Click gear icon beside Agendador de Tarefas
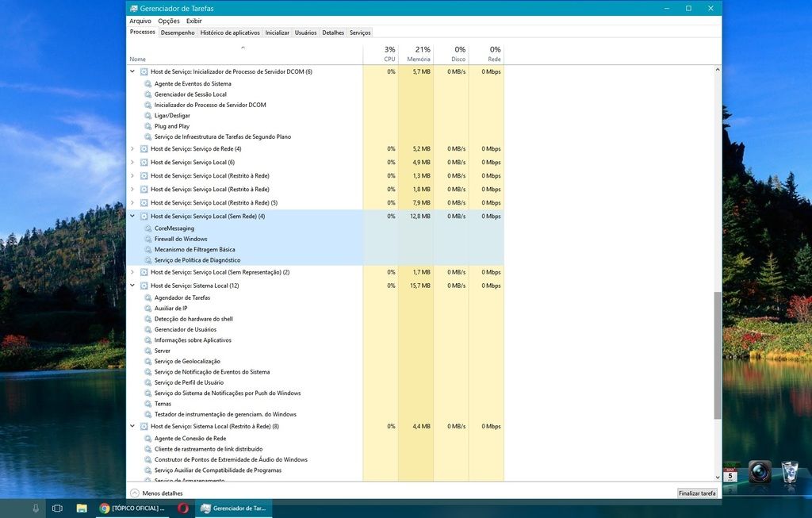Image resolution: width=812 pixels, height=518 pixels. pyautogui.click(x=147, y=297)
